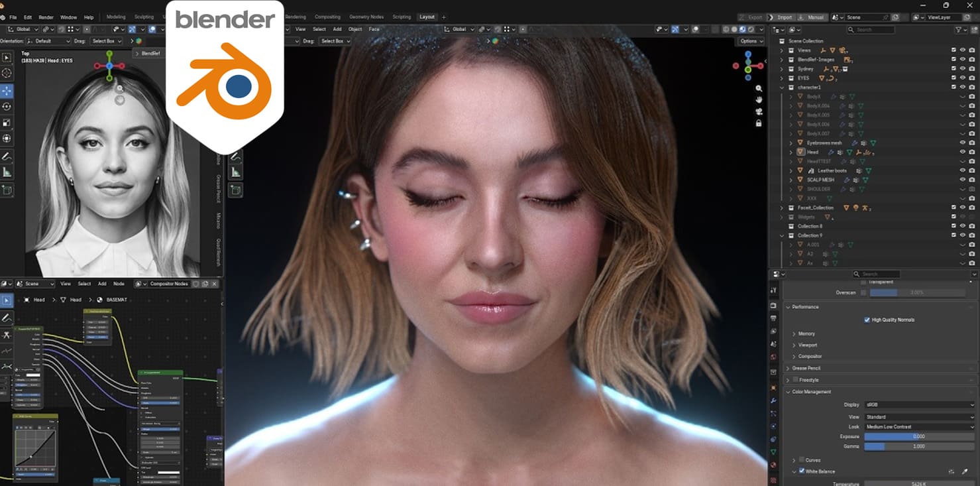Image resolution: width=980 pixels, height=486 pixels.
Task: Adjust the Exposure slider
Action: pos(919,437)
